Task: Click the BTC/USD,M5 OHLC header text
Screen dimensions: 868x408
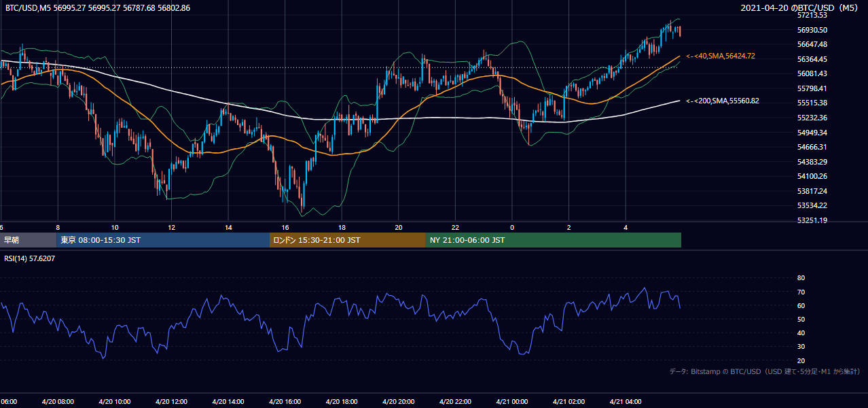Action: [98, 8]
